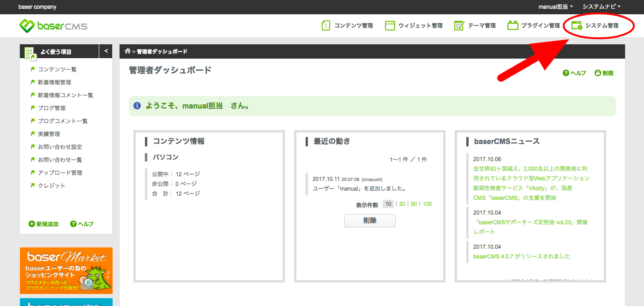Screen dimensions: 644x306
Task: Open システム管理 system management
Action: point(596,25)
